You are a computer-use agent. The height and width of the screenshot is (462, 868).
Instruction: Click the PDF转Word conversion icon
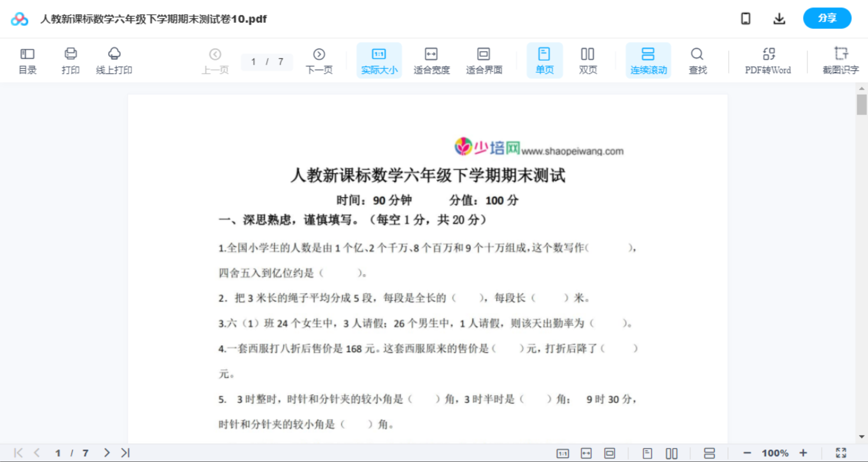point(767,60)
